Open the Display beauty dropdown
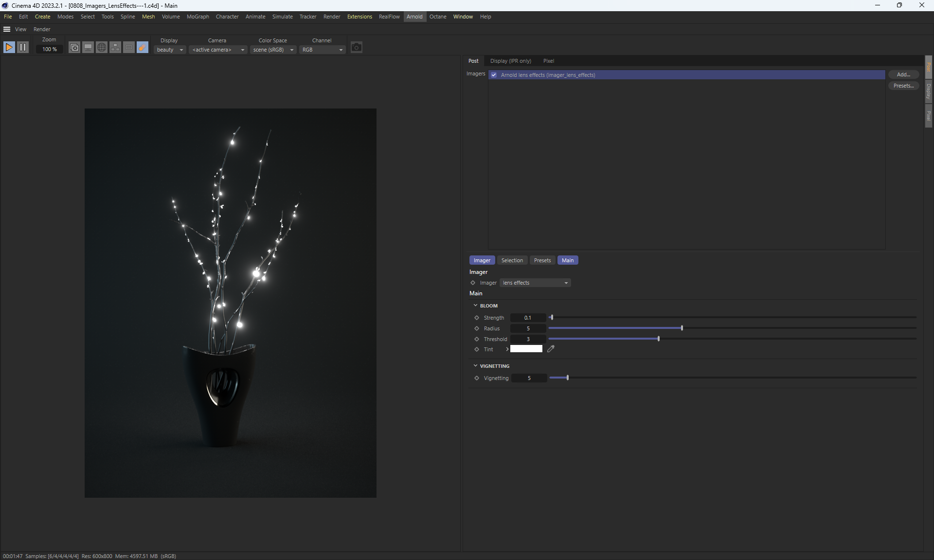Screen dimensions: 934x560 [170, 50]
